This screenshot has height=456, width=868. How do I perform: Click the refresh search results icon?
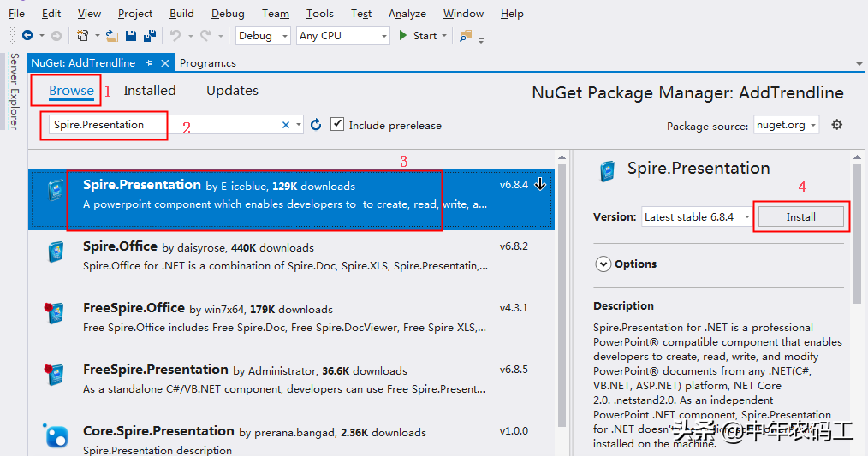click(x=316, y=125)
